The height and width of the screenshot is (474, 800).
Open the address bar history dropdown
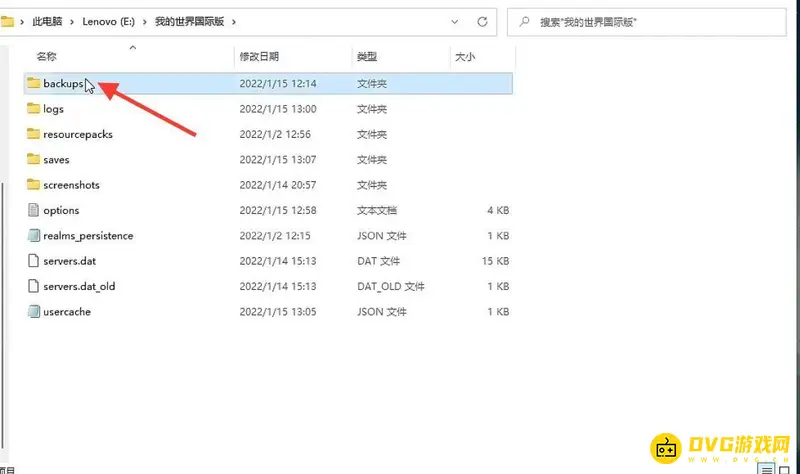(x=455, y=20)
